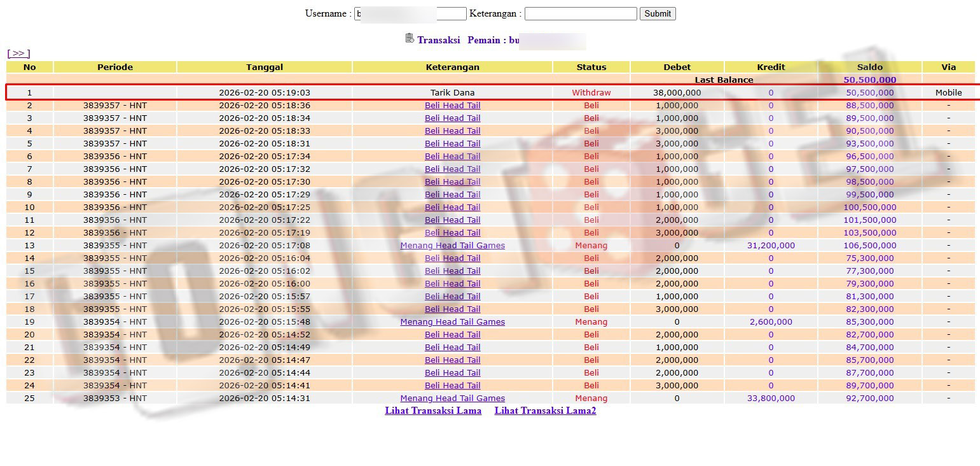
Task: Click the Last Balance value 50,500,000
Action: pos(869,80)
